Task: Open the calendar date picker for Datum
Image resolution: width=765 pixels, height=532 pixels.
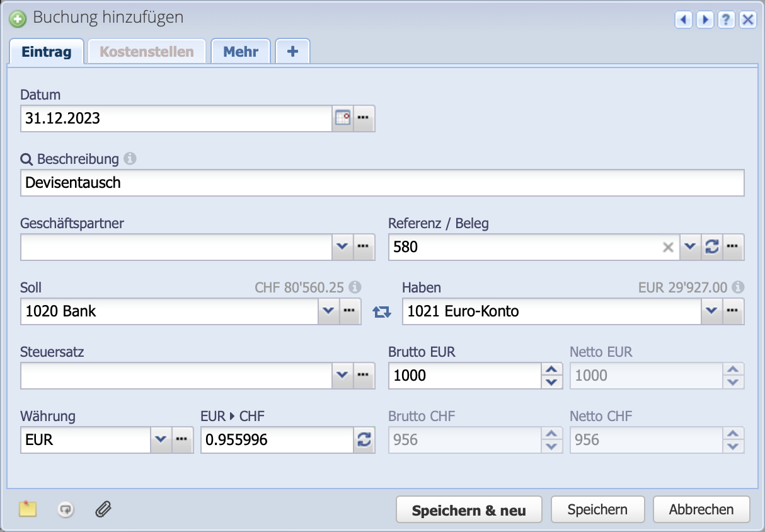Action: 342,119
